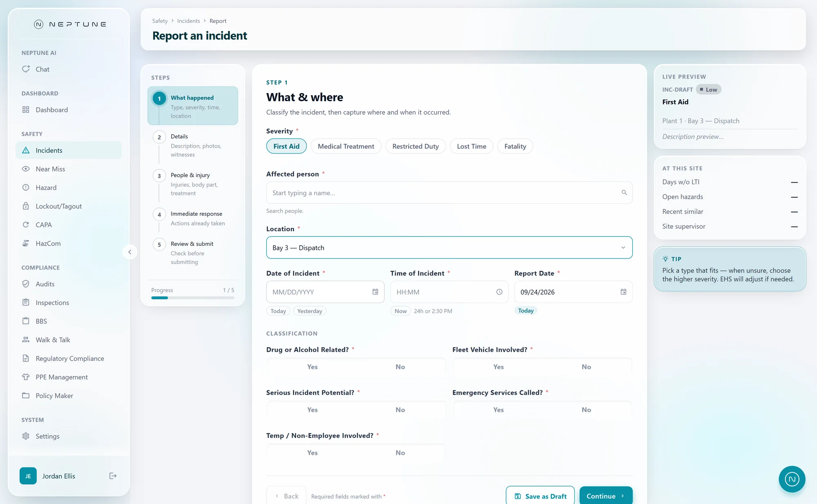
Task: Click the Inspections clipboard icon
Action: tap(26, 302)
